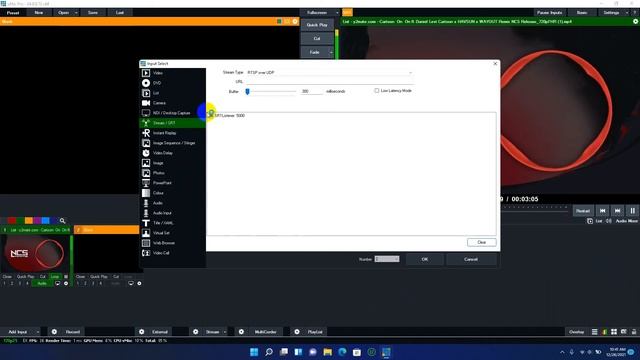Select List input type

click(x=172, y=93)
